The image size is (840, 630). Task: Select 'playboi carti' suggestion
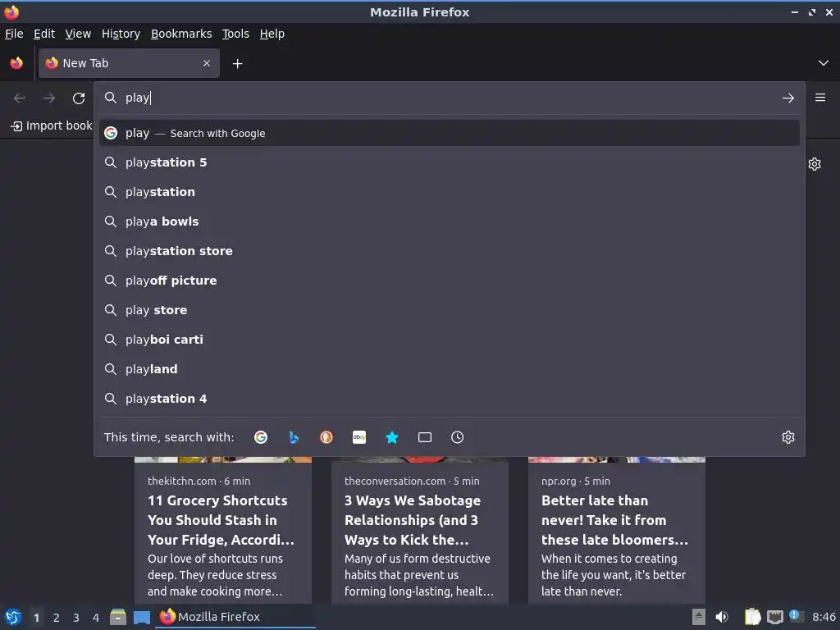(x=450, y=339)
